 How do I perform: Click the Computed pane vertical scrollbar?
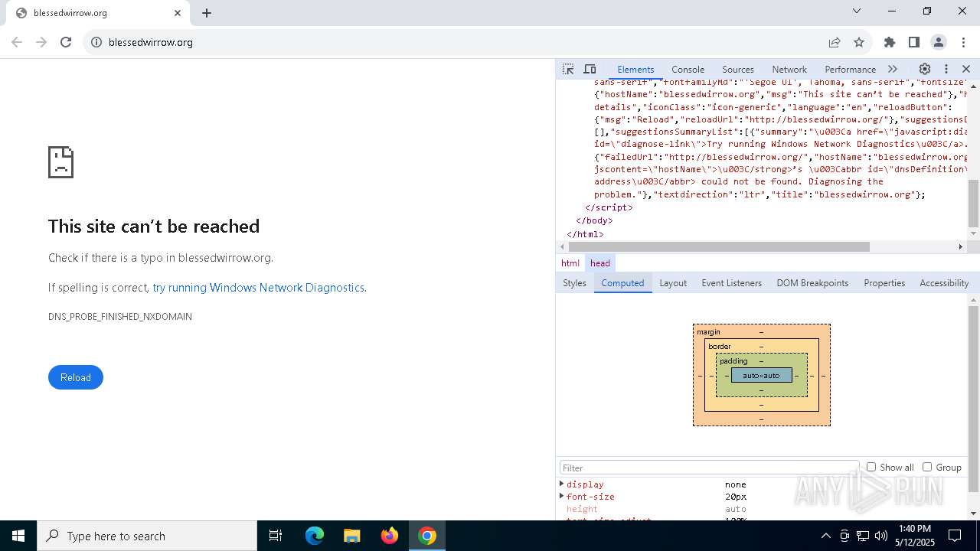974,399
